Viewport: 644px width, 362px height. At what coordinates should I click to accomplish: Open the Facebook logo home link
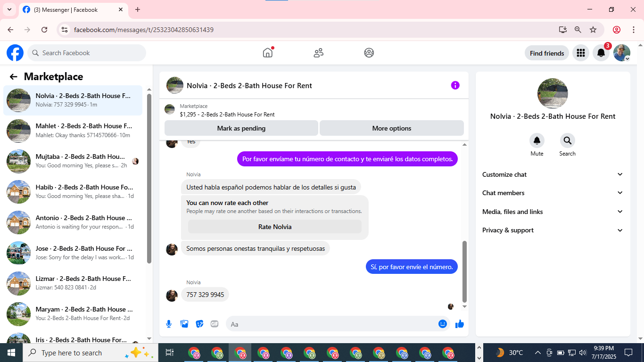[x=15, y=53]
